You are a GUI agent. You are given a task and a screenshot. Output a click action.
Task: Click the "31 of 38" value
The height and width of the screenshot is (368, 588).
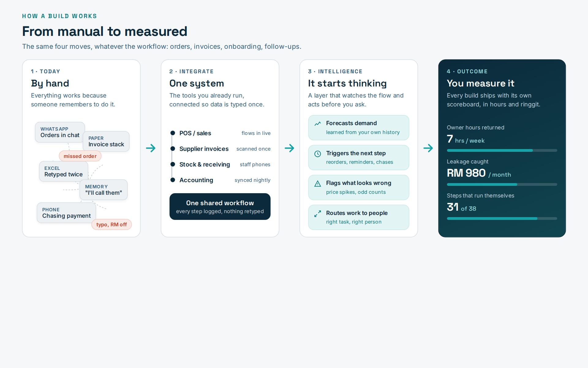pyautogui.click(x=462, y=207)
